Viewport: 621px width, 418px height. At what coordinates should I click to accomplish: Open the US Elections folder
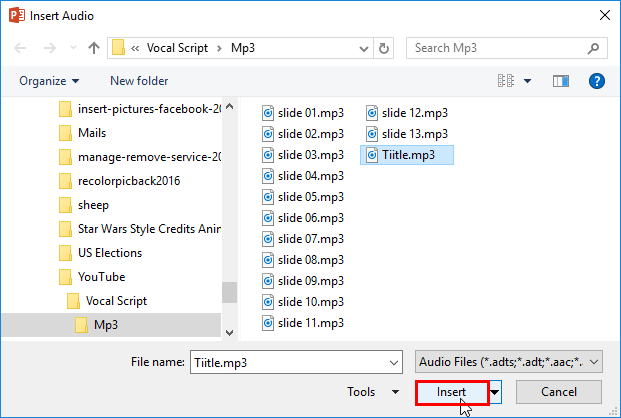(x=100, y=253)
